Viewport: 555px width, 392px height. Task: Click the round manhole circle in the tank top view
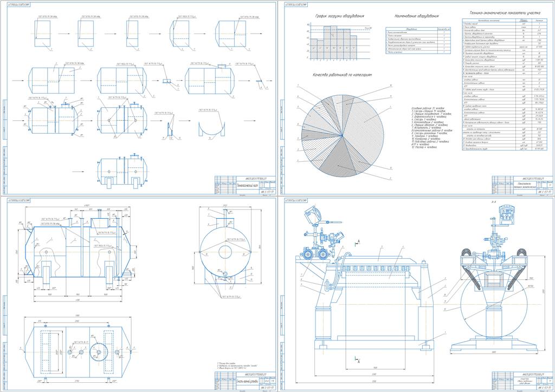(x=98, y=352)
